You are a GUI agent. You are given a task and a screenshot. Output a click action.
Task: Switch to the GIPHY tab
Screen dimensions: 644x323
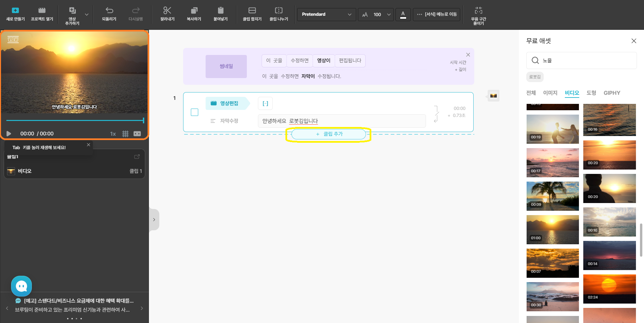click(612, 93)
